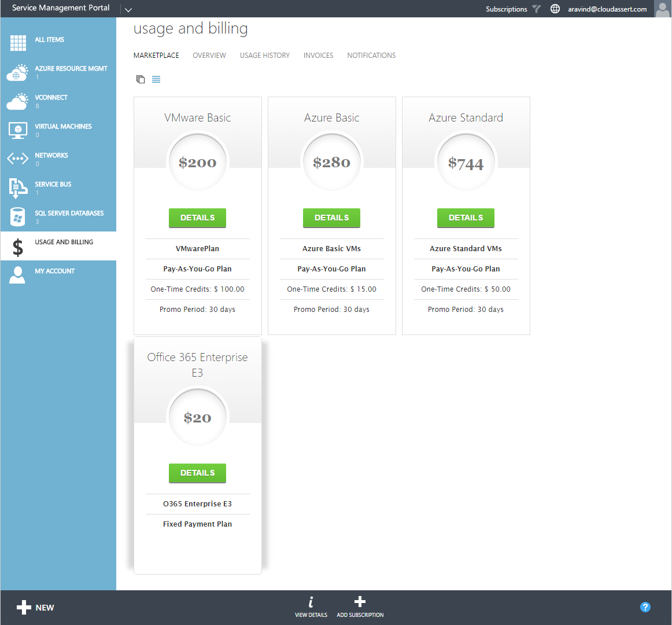The width and height of the screenshot is (672, 625).
Task: View Details for Azure Standard plan
Action: (x=466, y=218)
